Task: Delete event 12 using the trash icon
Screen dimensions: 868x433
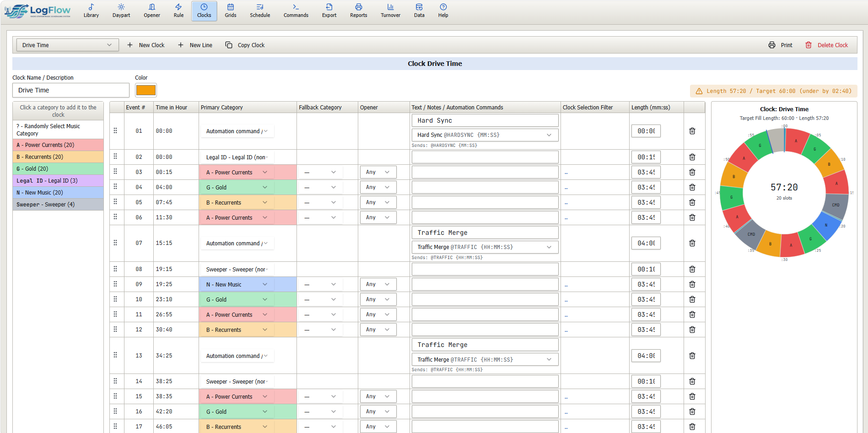Action: 692,330
